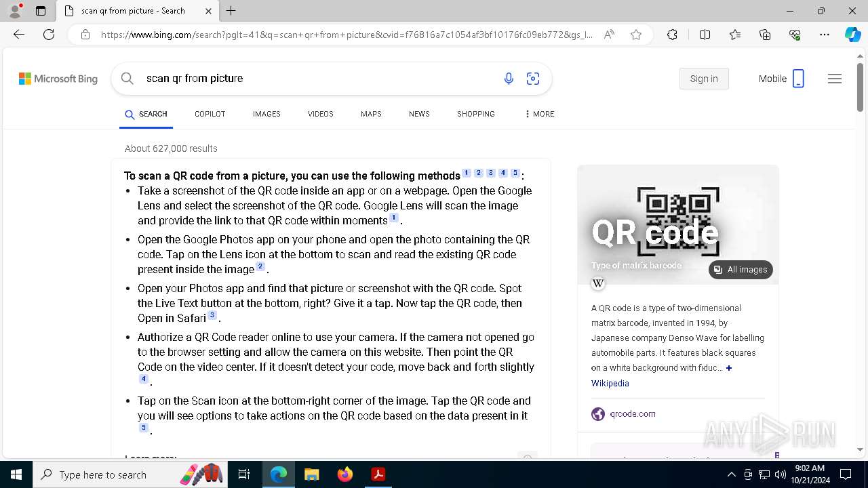The image size is (868, 488).
Task: Open File Explorer from taskbar
Action: click(311, 474)
